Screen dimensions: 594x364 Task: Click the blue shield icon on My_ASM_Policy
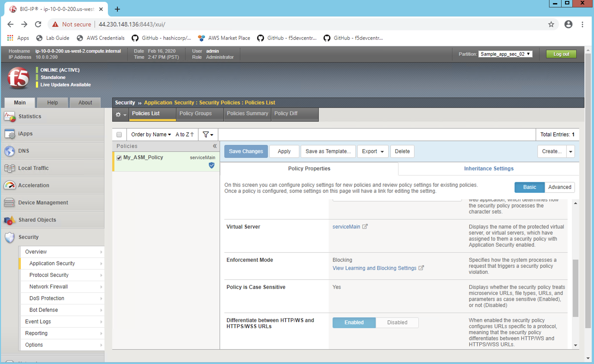pyautogui.click(x=211, y=165)
